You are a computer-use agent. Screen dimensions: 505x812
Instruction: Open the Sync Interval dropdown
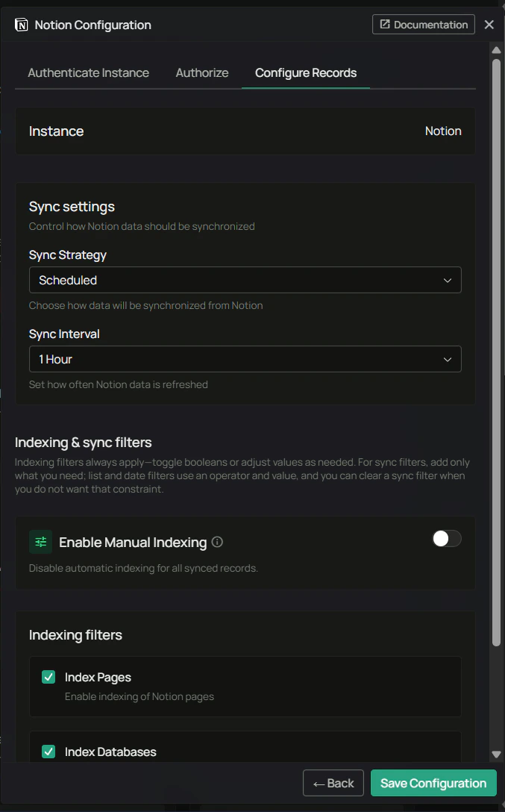click(x=245, y=359)
